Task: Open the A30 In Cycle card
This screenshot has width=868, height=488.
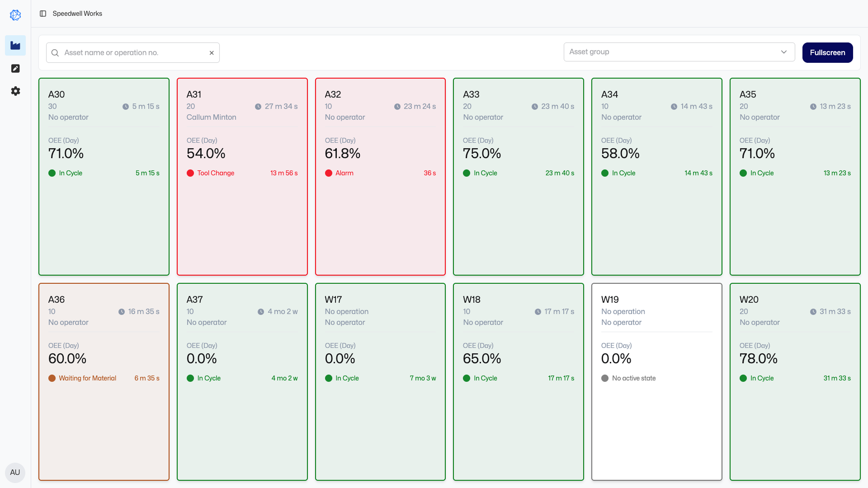Action: point(104,217)
